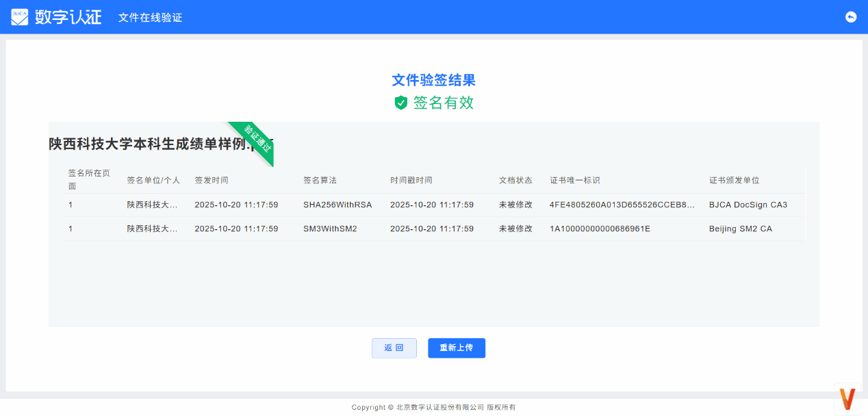
Task: Click certificate ID 1A10000000000686961E
Action: pos(600,229)
